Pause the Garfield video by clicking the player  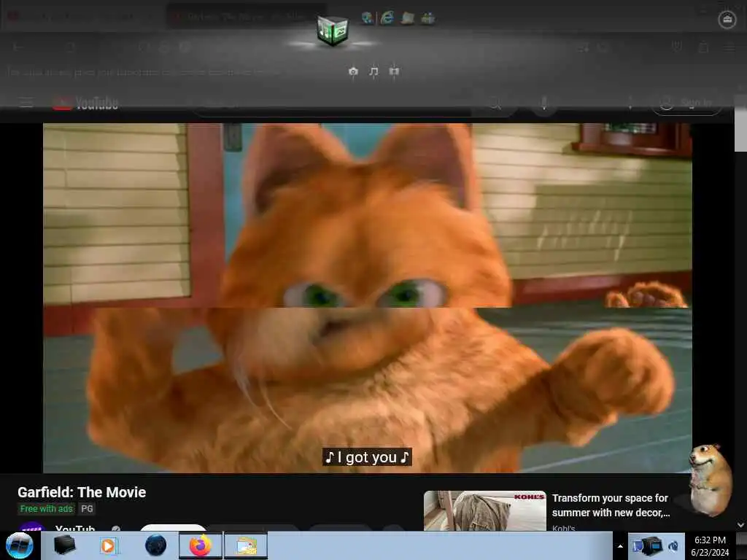368,297
